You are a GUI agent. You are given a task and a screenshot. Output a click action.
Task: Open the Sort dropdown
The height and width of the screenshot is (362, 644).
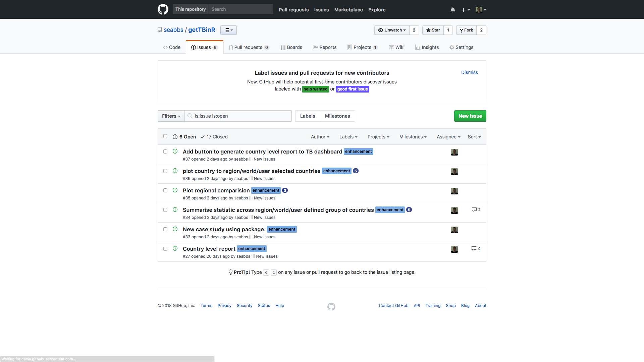tap(474, 137)
